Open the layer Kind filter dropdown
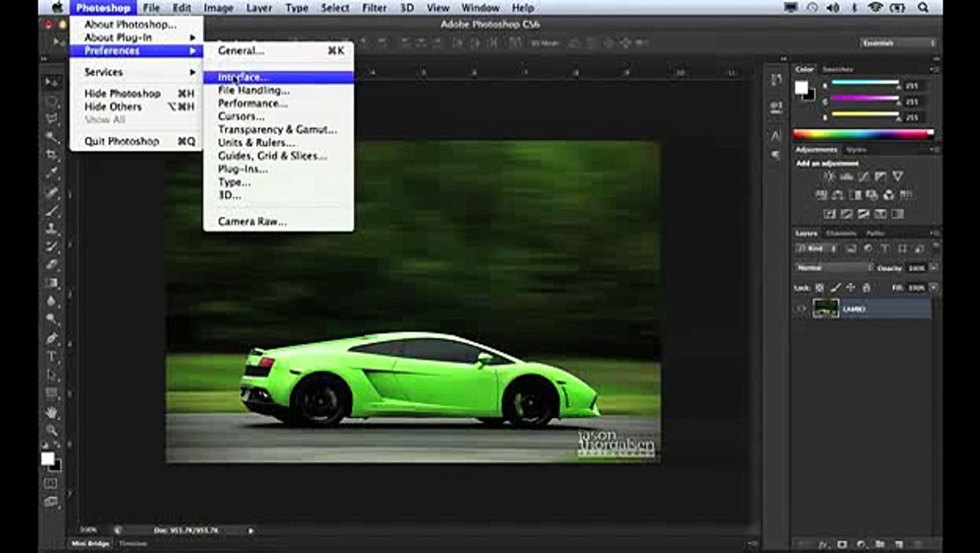Screen dimensions: 980x553 (x=817, y=249)
